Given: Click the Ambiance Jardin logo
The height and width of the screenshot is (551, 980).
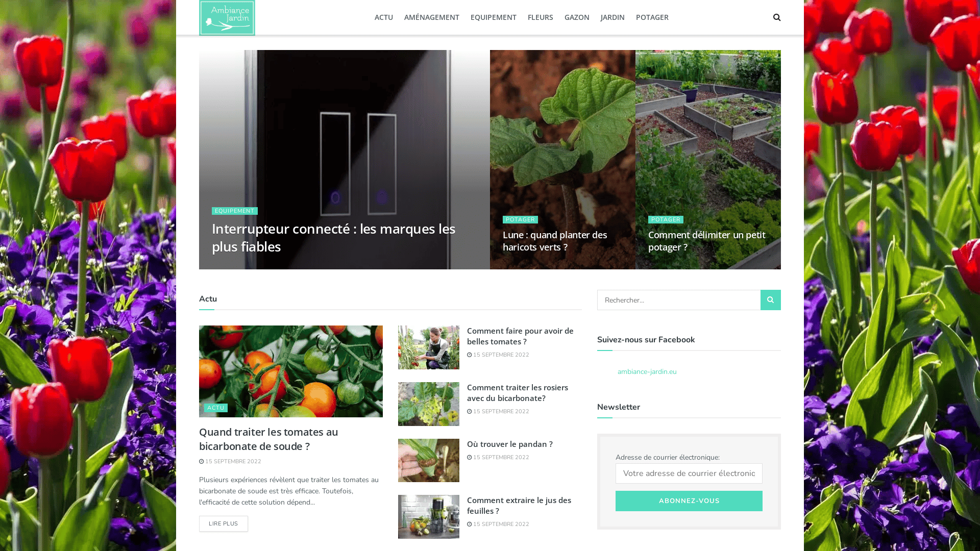Looking at the screenshot, I should click(227, 18).
